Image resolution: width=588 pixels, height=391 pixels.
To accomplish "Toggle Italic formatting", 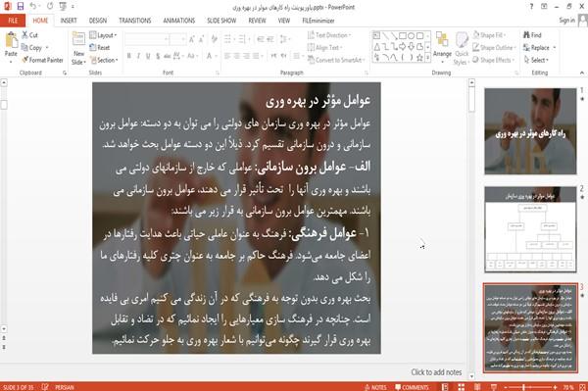I will 138,56.
